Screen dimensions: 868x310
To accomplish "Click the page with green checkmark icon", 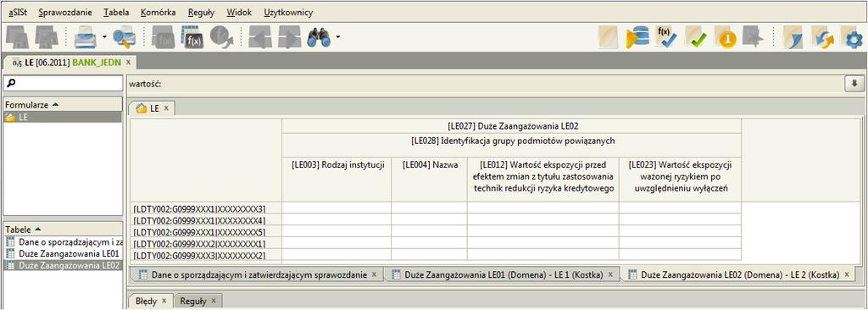I will 695,37.
